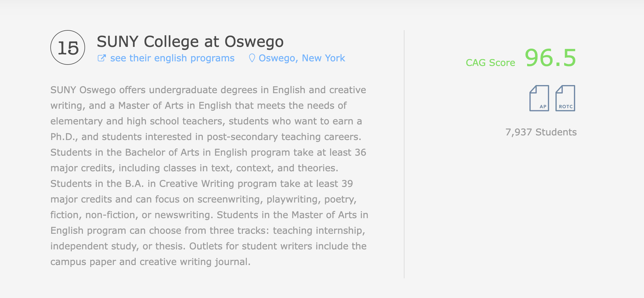This screenshot has width=644, height=298.
Task: Click the text 'campus paper and creative writing journal'
Action: [150, 262]
